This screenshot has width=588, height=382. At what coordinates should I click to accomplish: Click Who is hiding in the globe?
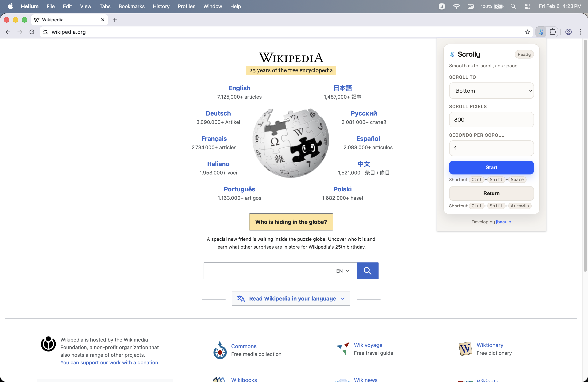pyautogui.click(x=291, y=222)
